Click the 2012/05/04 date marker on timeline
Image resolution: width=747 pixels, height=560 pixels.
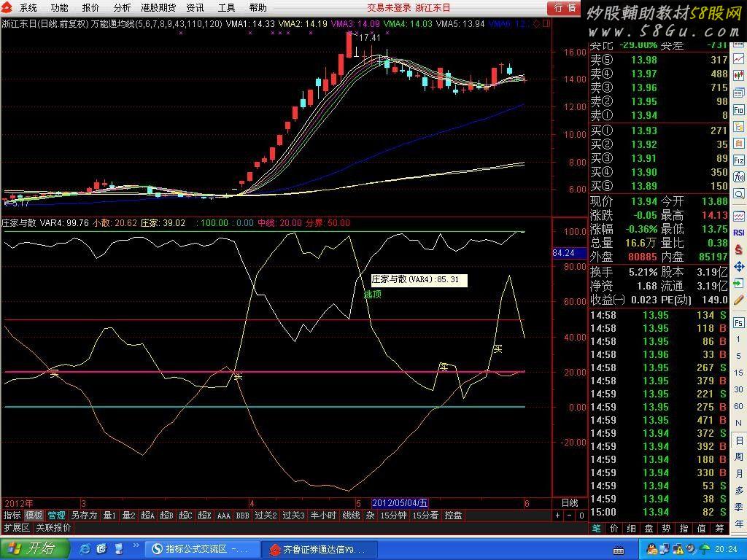pyautogui.click(x=400, y=503)
